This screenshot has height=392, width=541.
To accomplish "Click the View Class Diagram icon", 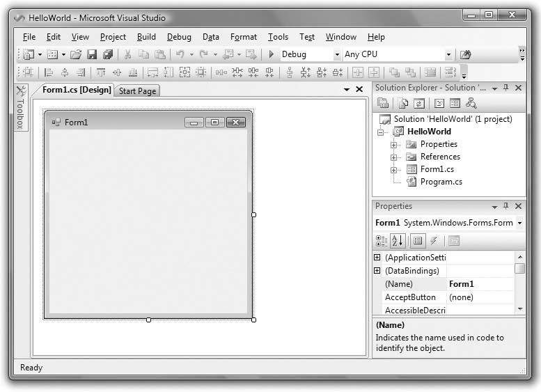I will coord(471,103).
